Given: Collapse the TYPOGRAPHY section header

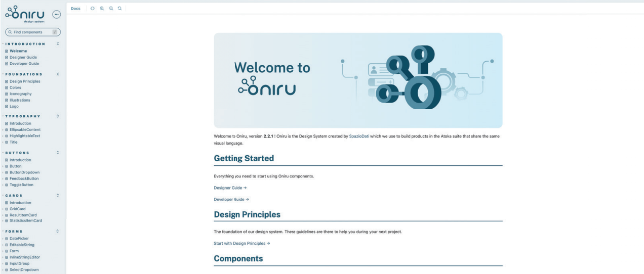Looking at the screenshot, I should [x=22, y=116].
